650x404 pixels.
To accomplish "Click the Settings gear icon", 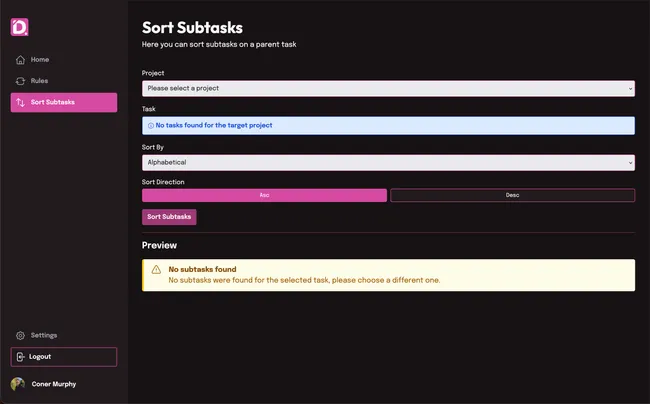I will coord(20,335).
